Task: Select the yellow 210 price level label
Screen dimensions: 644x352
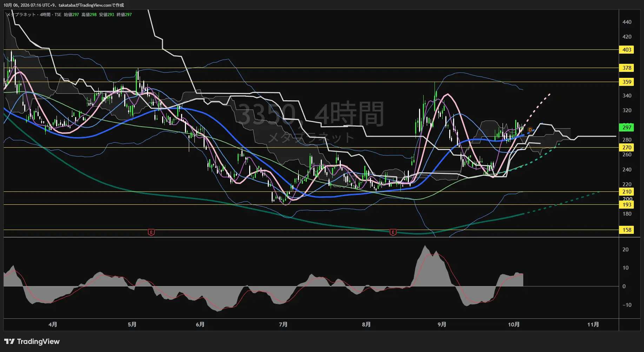Action: coord(627,192)
